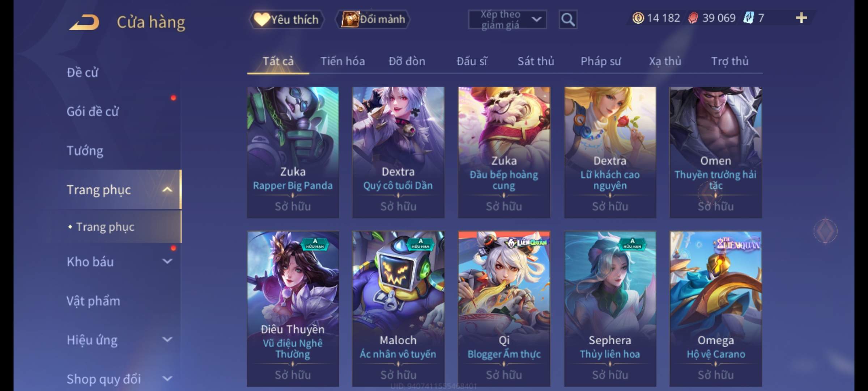The image size is (868, 391).
Task: Switch to the Pháp sư tab
Action: pyautogui.click(x=600, y=61)
